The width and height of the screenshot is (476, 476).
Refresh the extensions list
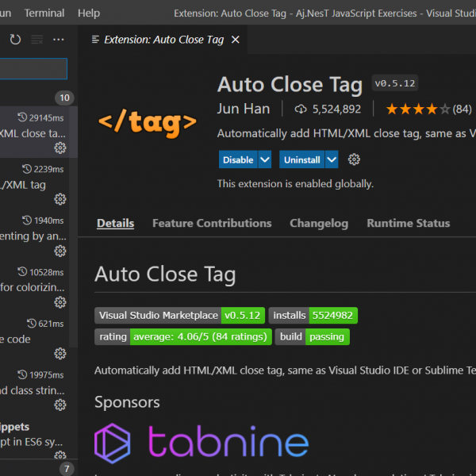tap(15, 39)
